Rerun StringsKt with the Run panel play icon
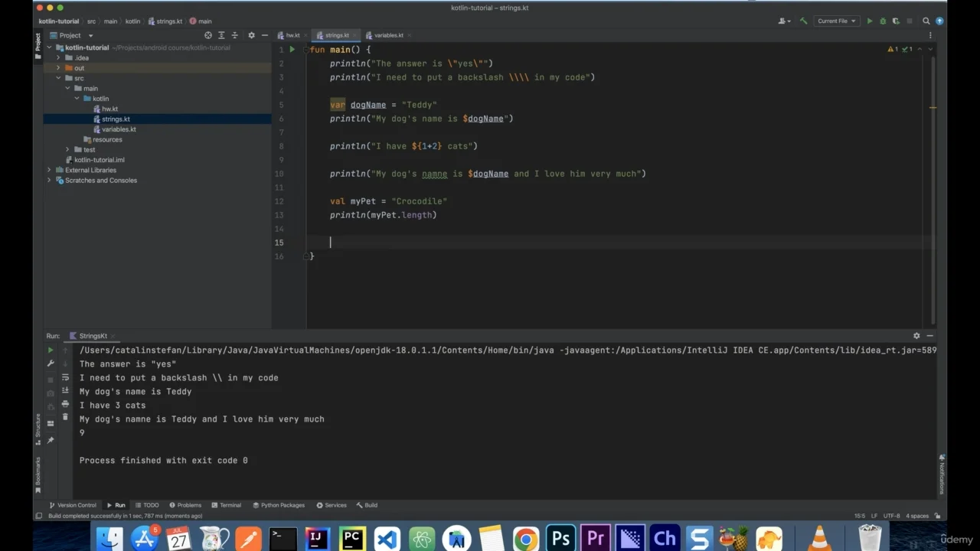The height and width of the screenshot is (551, 980). (x=51, y=350)
